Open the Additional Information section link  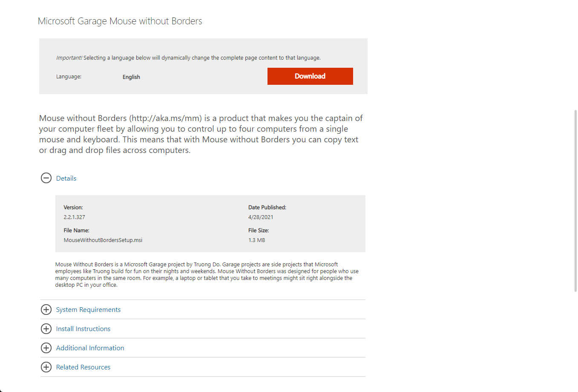pos(90,348)
